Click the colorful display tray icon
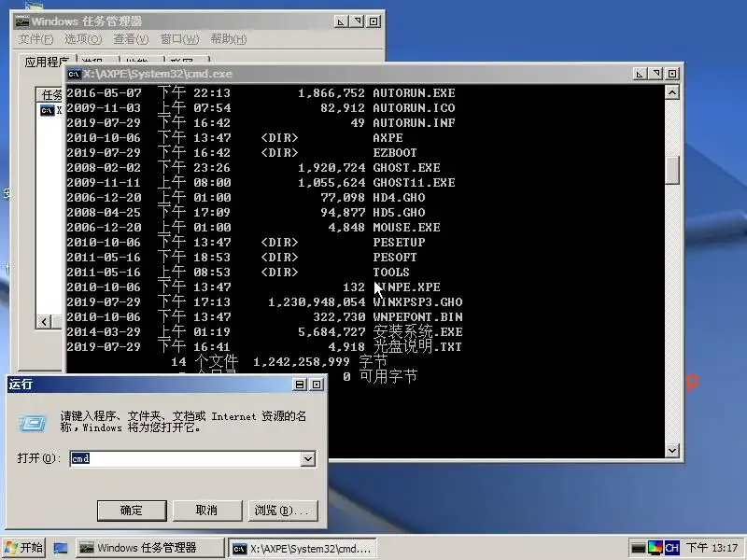 pos(655,548)
